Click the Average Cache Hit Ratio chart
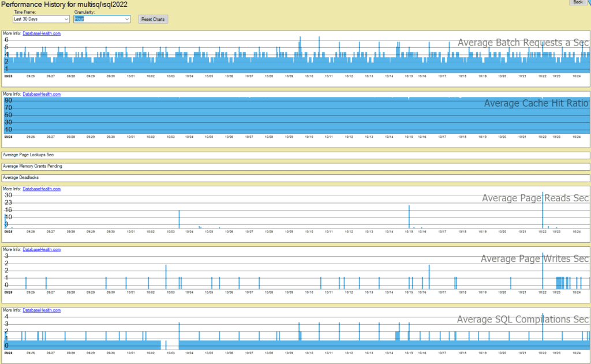 pos(297,115)
